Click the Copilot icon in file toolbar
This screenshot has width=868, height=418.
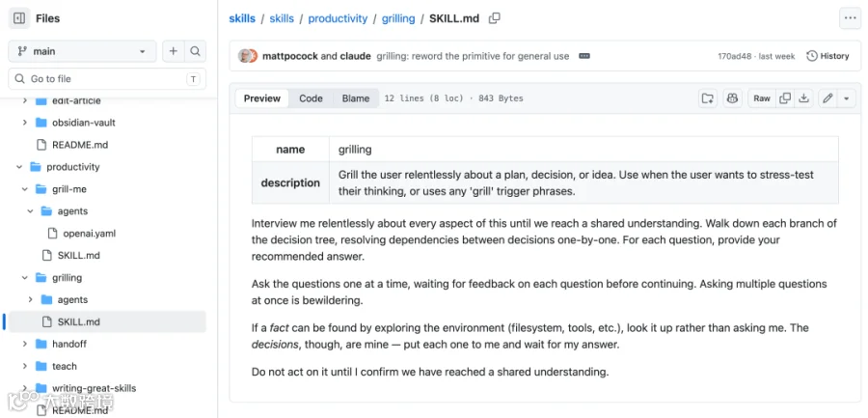[x=732, y=98]
